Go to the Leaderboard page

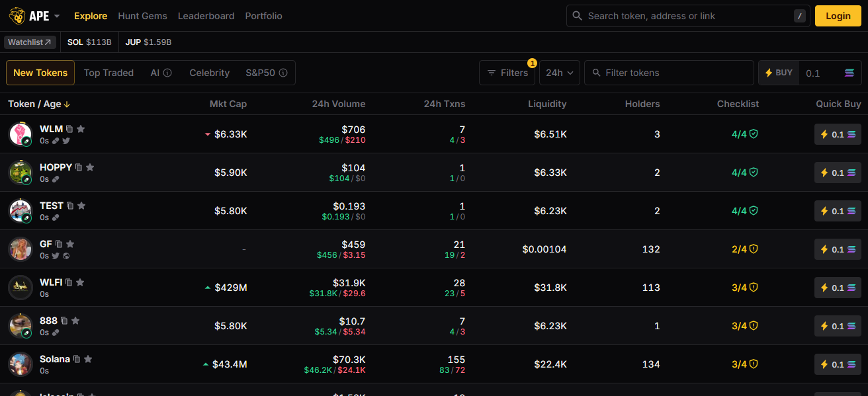click(206, 16)
